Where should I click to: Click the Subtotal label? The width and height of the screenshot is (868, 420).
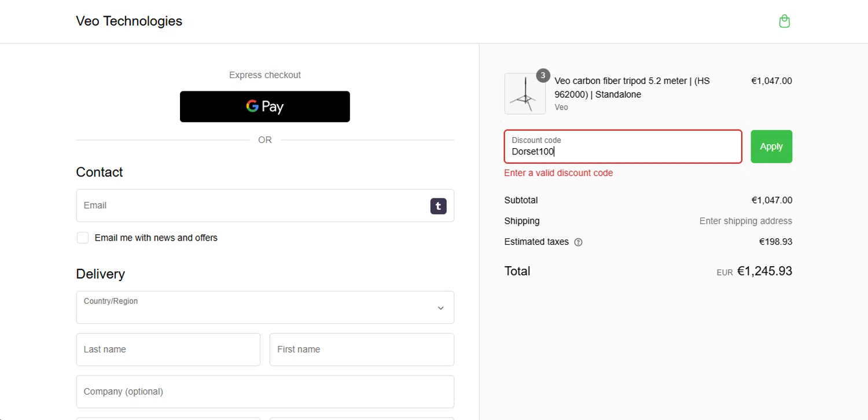[521, 200]
